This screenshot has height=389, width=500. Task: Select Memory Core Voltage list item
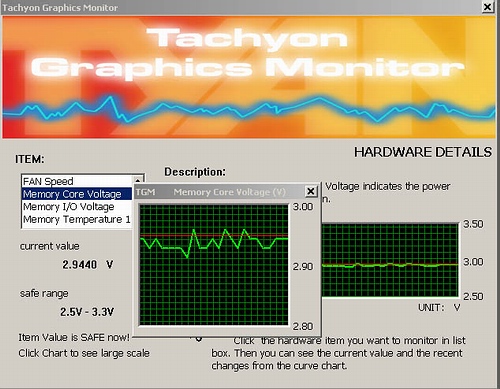pos(77,194)
